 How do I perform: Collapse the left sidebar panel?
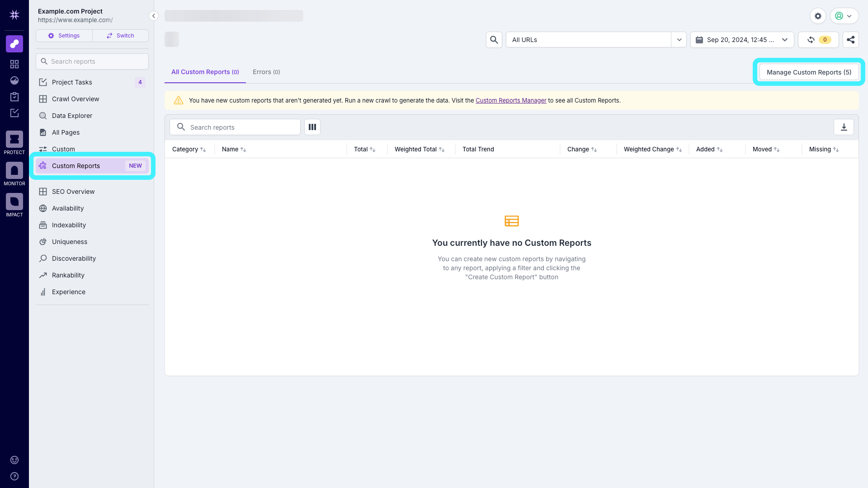(153, 15)
